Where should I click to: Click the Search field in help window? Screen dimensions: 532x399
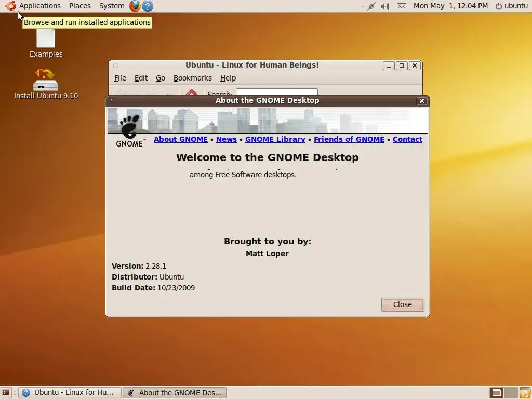tap(277, 92)
